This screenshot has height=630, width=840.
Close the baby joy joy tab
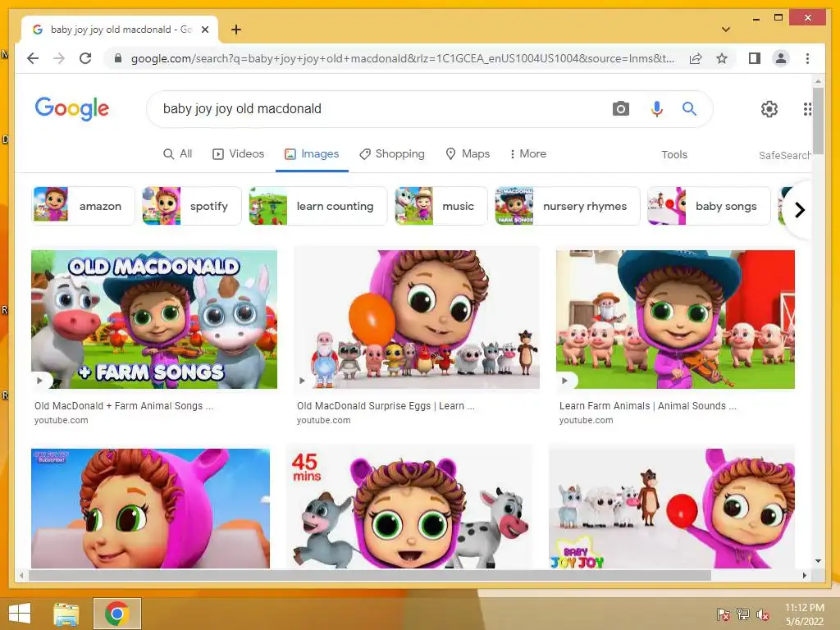[204, 30]
